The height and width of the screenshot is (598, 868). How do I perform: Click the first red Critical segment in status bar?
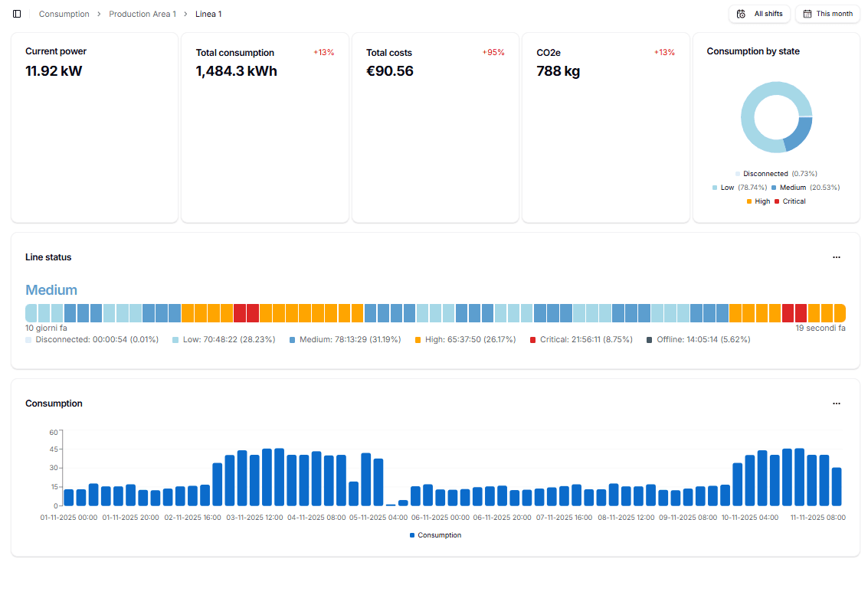[240, 312]
